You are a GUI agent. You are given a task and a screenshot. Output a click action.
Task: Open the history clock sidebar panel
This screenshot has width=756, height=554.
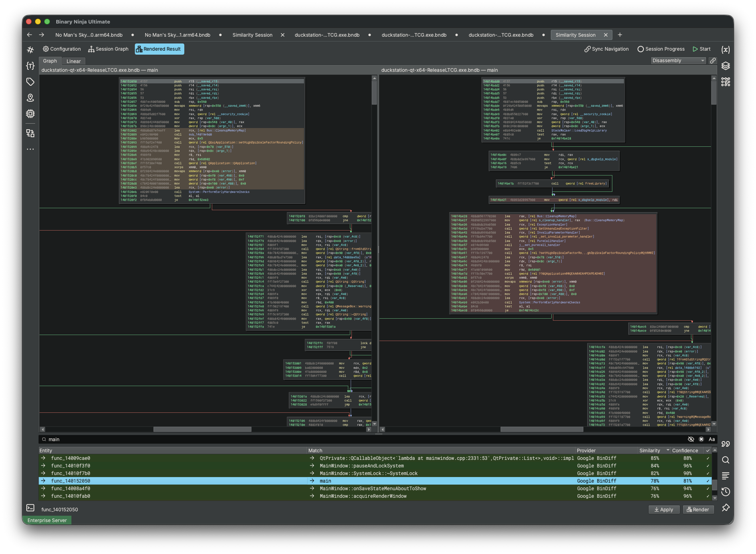point(726,492)
